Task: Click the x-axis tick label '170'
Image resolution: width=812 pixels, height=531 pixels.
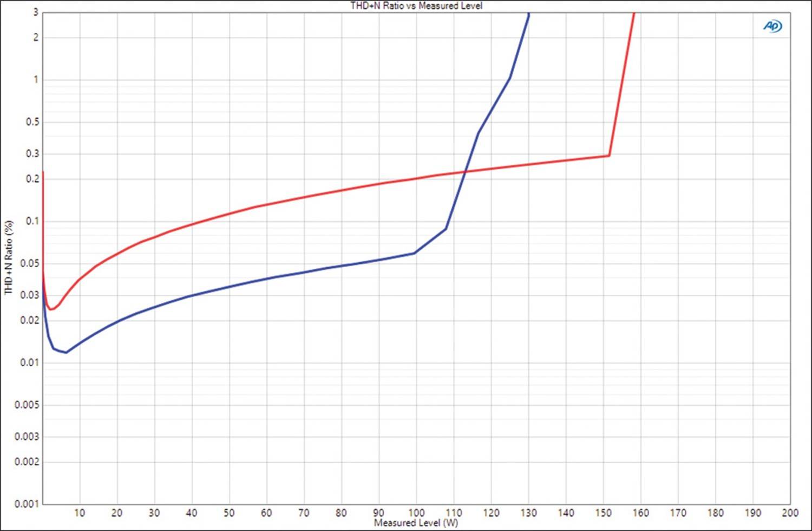Action: coord(678,513)
